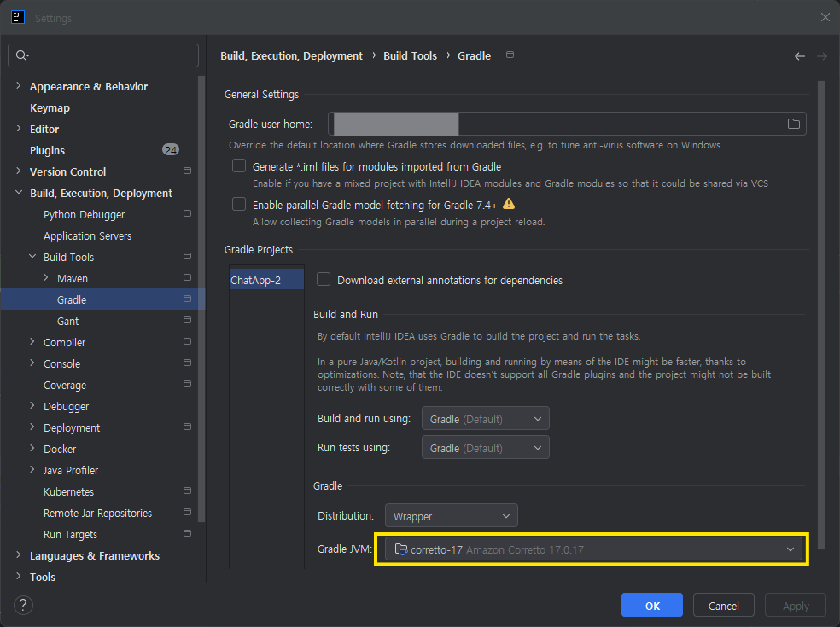Enable parallel Gradle model fetching checkbox
Screen dimensions: 840x627
pos(239,204)
